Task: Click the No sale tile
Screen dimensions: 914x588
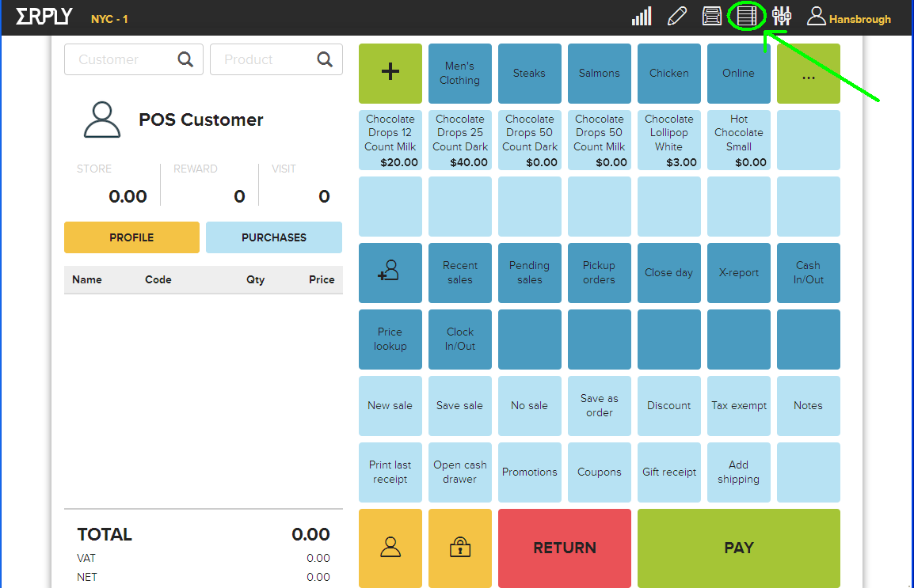Action: [x=529, y=406]
